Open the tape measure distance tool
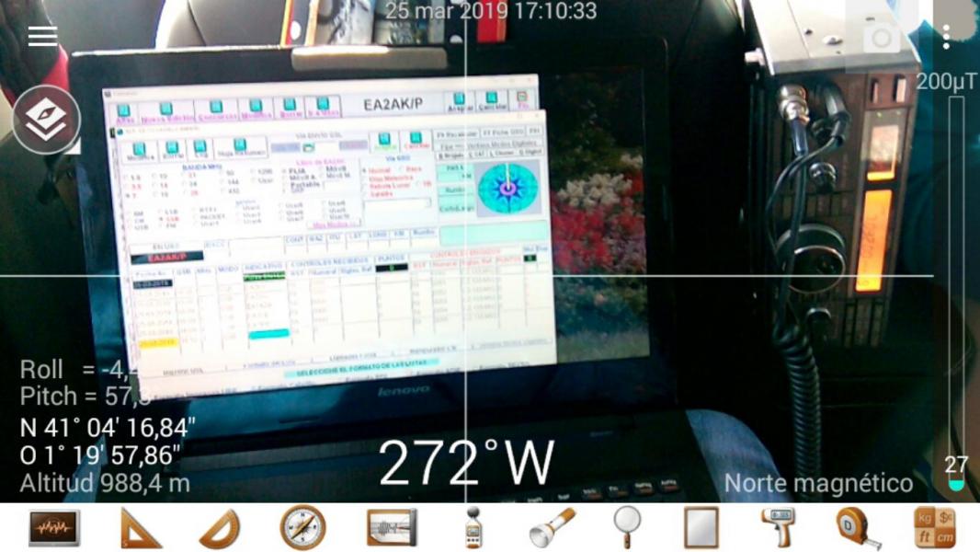This screenshot has height=552, width=980. 858,528
